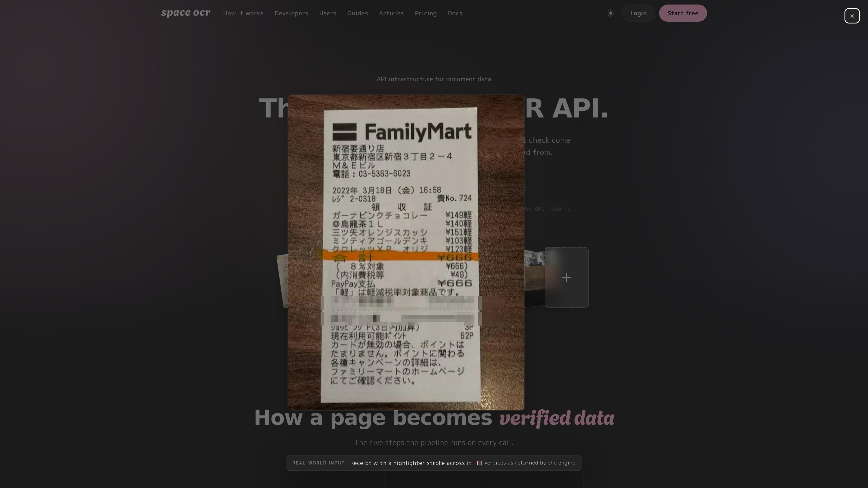Click the enlarged FamilyMart receipt image
This screenshot has height=488, width=868.
(x=406, y=253)
